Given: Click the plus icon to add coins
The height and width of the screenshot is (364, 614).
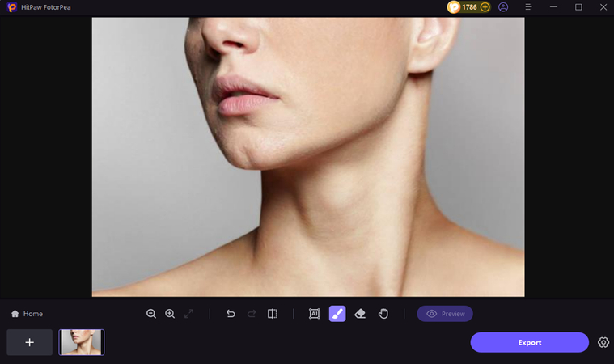Looking at the screenshot, I should (485, 7).
